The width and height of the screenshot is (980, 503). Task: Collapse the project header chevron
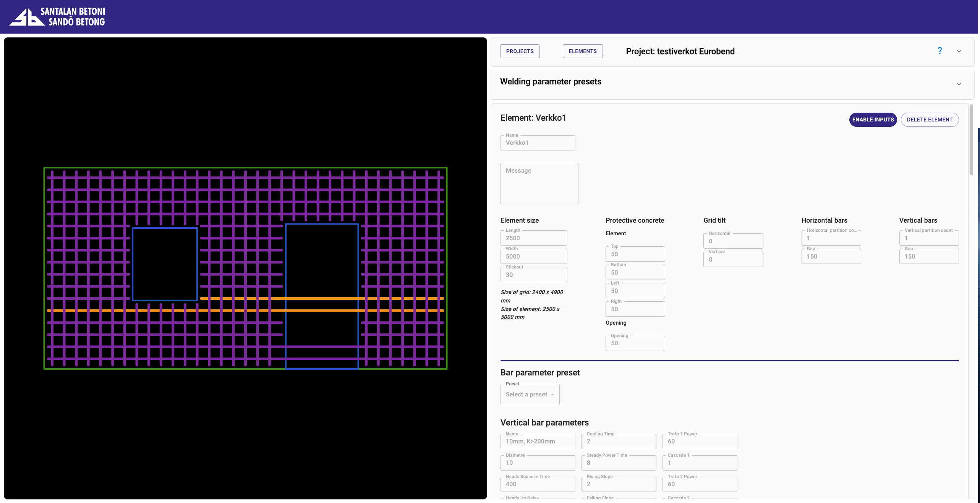coord(959,51)
